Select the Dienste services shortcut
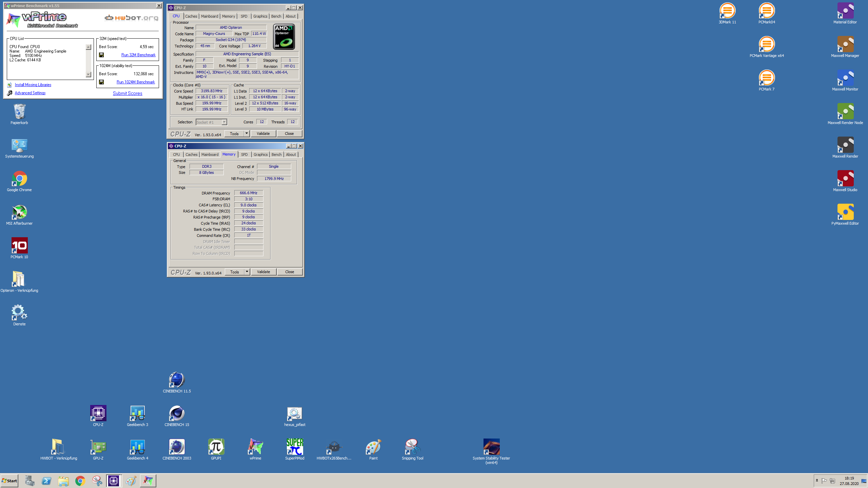This screenshot has width=868, height=488. [19, 316]
